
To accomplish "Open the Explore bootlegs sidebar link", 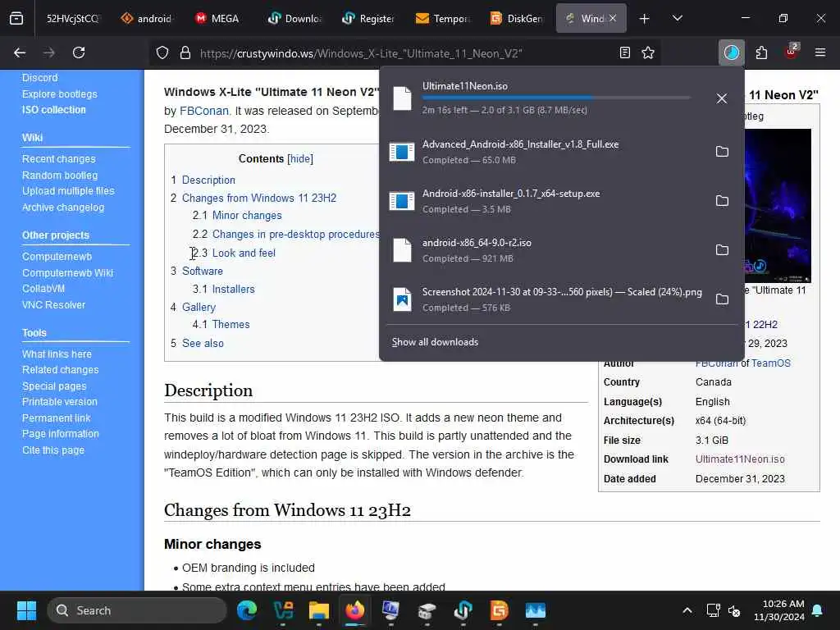I will pos(59,94).
